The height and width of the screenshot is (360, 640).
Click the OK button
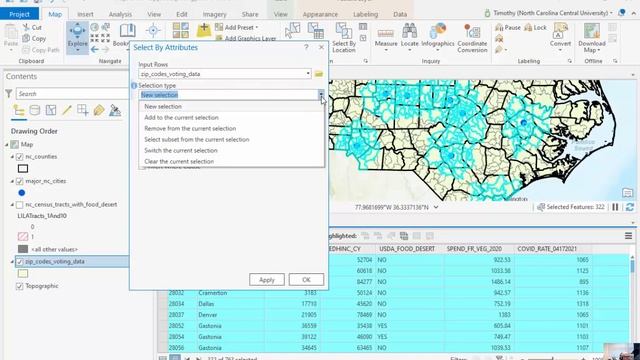click(306, 280)
